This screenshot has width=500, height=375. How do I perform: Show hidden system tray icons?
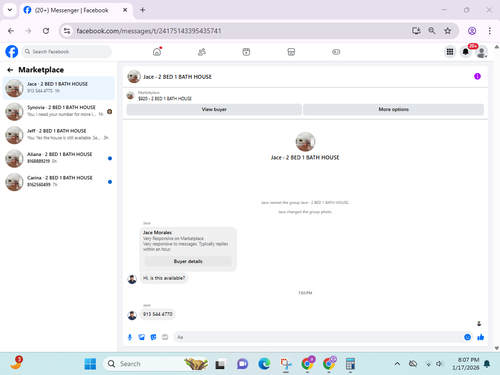(397, 364)
